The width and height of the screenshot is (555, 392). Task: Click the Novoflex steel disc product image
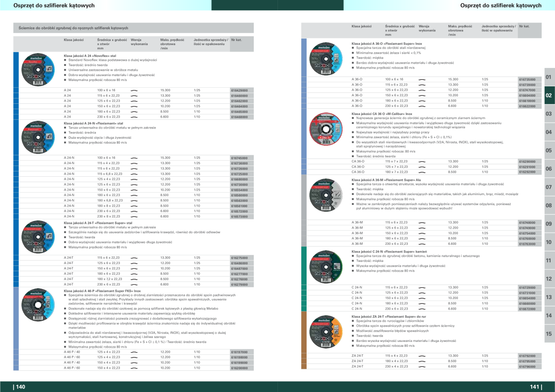[x=37, y=69]
